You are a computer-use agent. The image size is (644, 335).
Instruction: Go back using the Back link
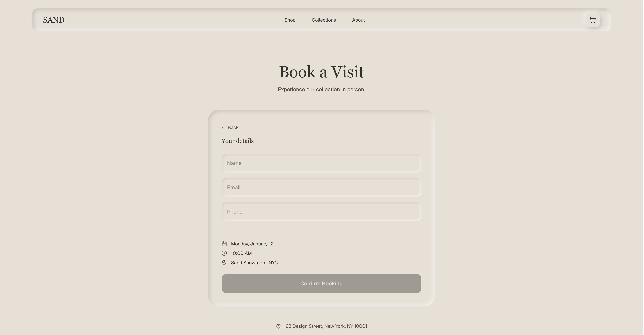[x=230, y=127]
